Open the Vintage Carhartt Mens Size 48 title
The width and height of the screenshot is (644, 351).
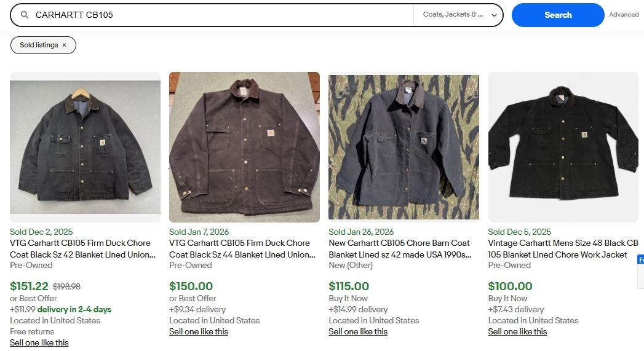click(x=563, y=249)
